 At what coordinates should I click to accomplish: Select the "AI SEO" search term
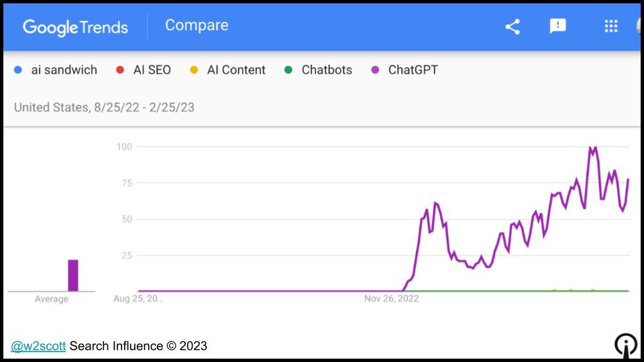152,70
